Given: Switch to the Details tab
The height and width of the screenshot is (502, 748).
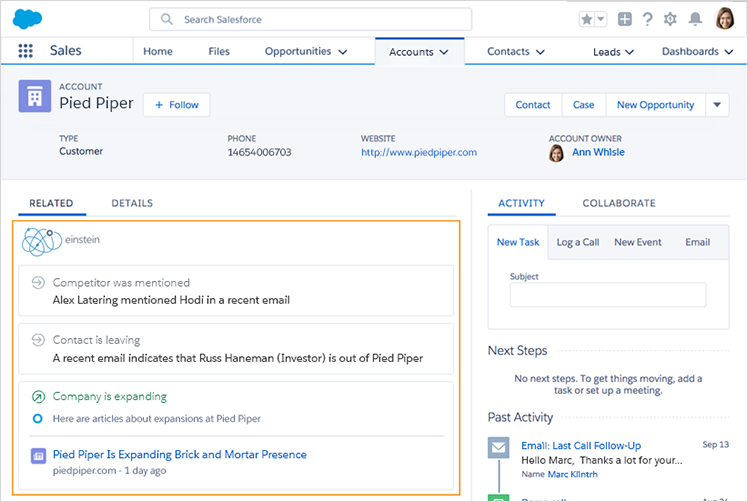Looking at the screenshot, I should 132,203.
